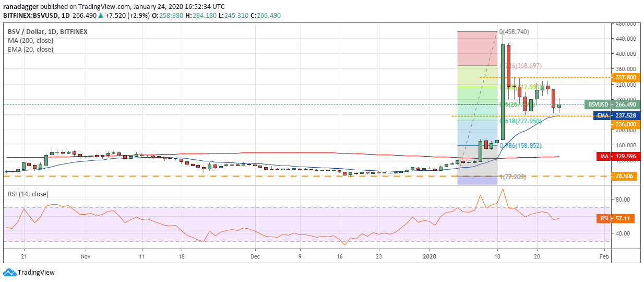Select the EMA (20, close) indicator legend
The width and height of the screenshot is (644, 282).
(x=30, y=50)
